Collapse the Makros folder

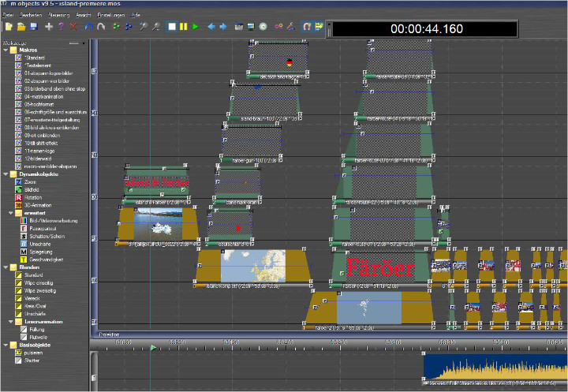coord(6,50)
